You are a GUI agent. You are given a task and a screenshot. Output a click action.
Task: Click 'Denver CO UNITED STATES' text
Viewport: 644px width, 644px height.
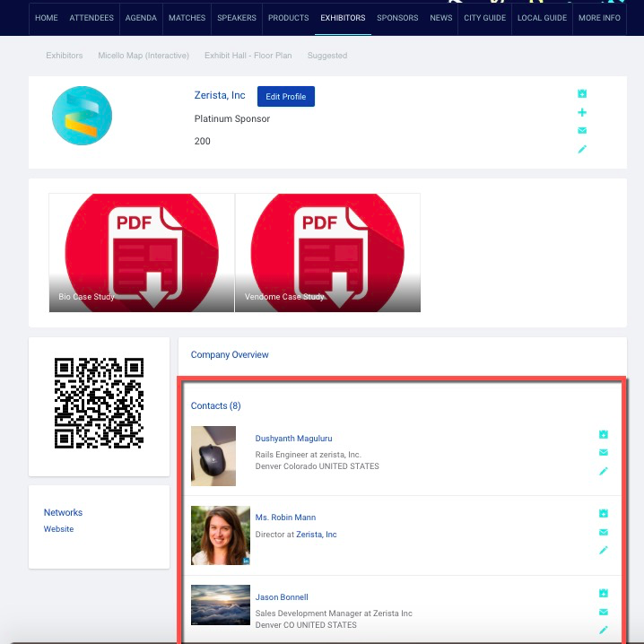[x=306, y=625]
